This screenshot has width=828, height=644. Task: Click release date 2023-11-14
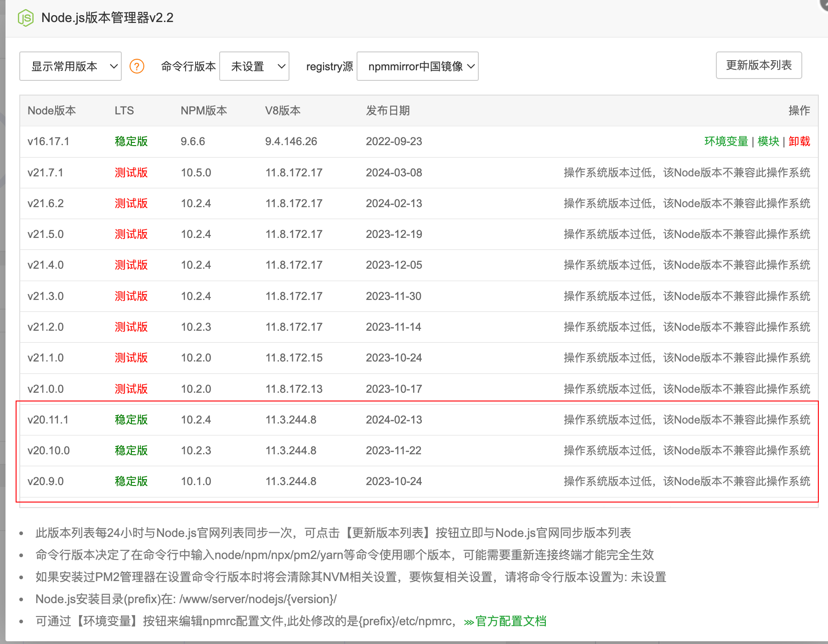[x=394, y=327]
